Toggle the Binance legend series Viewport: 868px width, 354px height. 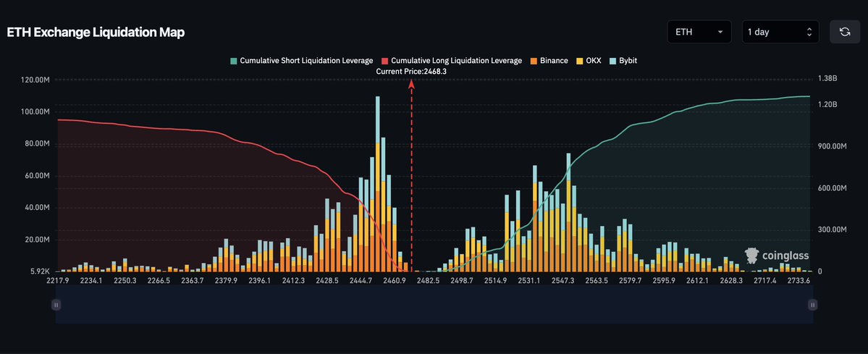tap(549, 60)
